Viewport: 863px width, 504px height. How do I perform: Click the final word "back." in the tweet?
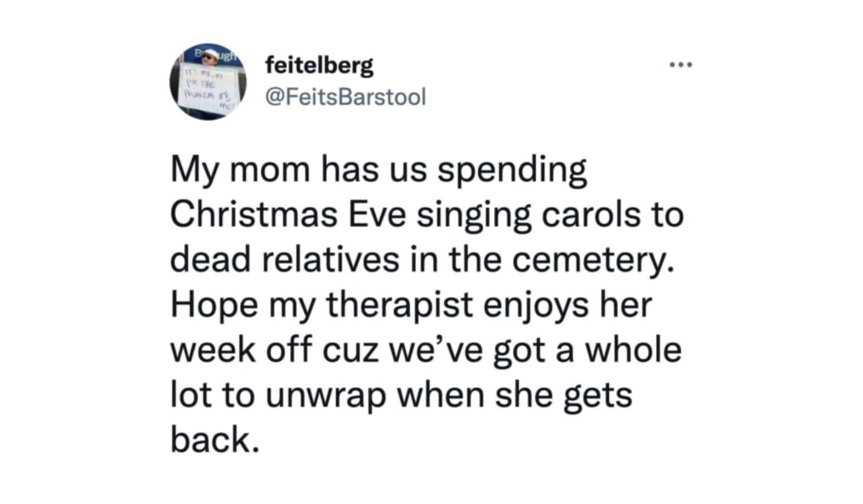coord(215,440)
